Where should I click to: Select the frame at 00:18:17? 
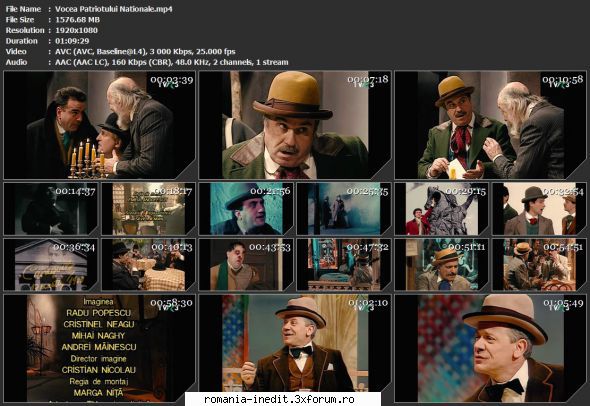tap(149, 209)
